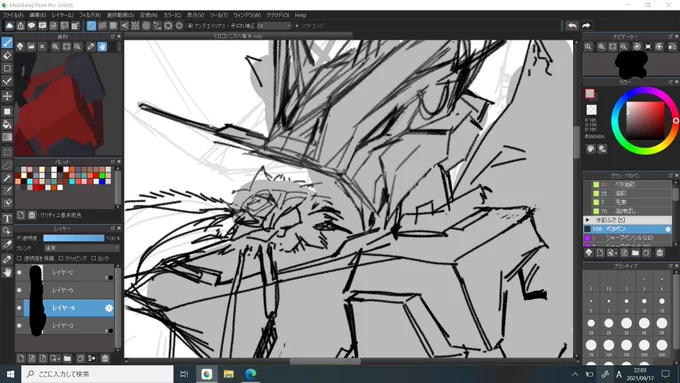Open File Explorer from taskbar

point(229,374)
